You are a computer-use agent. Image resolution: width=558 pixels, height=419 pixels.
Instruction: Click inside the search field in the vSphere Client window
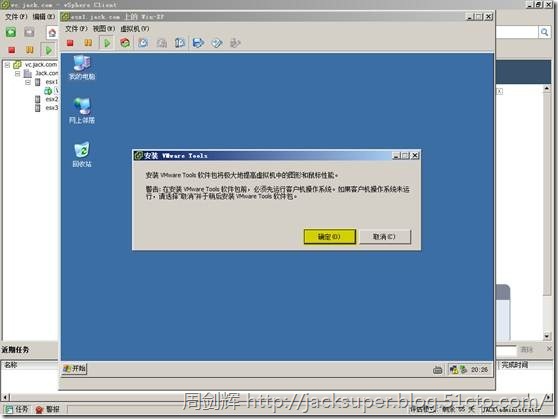point(517,32)
